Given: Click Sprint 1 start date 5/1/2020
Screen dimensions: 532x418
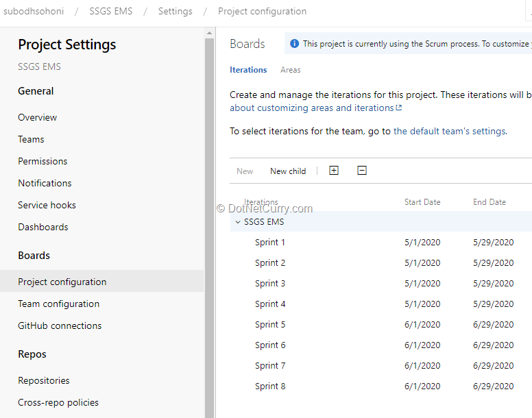Looking at the screenshot, I should point(422,243).
